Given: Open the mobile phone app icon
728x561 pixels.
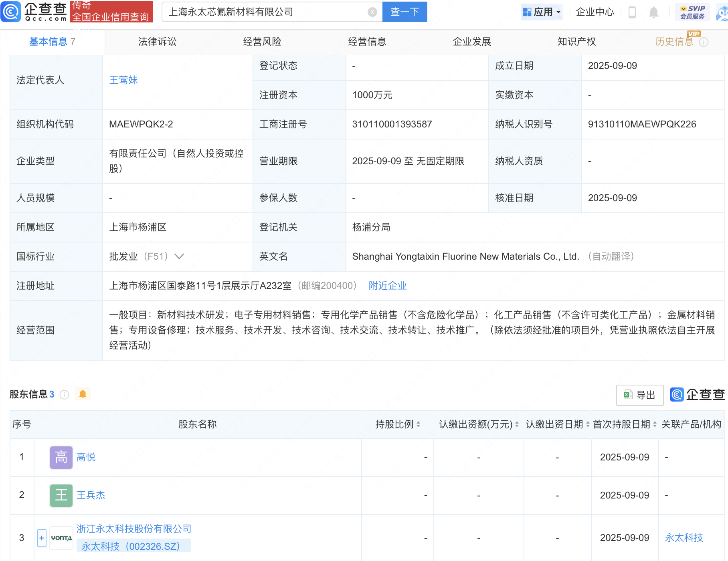Looking at the screenshot, I should coord(632,12).
